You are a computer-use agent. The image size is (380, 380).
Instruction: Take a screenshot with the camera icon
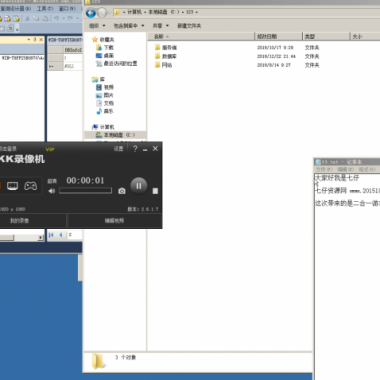pyautogui.click(x=122, y=191)
